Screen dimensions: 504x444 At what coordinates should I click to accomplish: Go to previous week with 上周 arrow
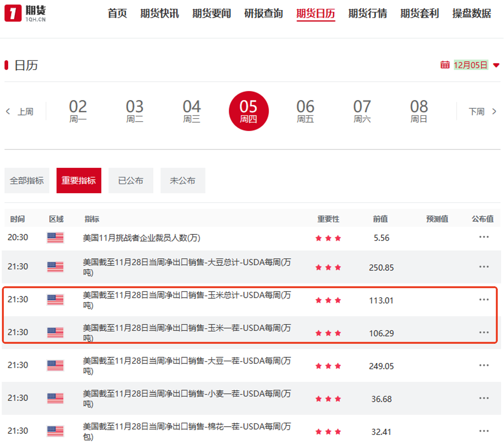[x=8, y=112]
